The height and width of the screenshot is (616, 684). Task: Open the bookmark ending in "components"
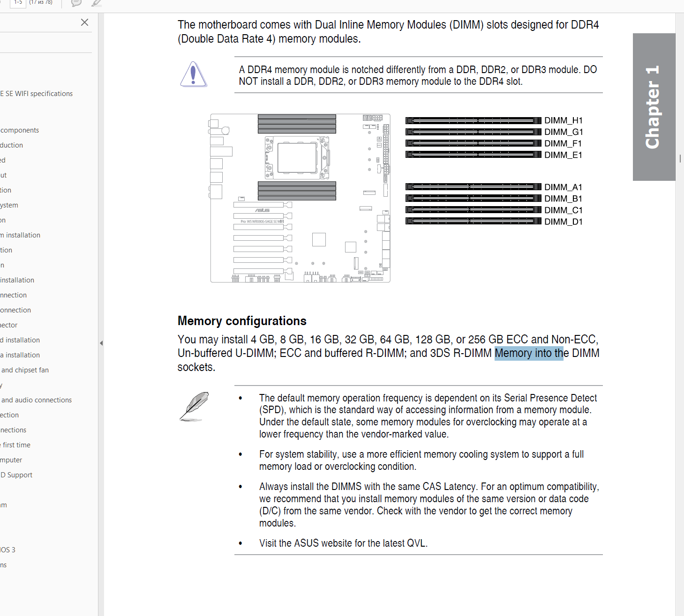tap(20, 130)
